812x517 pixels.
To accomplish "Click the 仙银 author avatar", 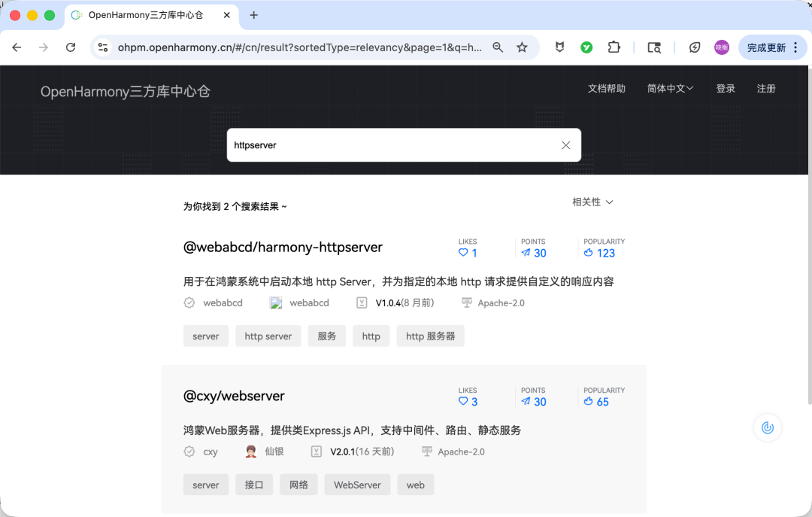I will [251, 452].
